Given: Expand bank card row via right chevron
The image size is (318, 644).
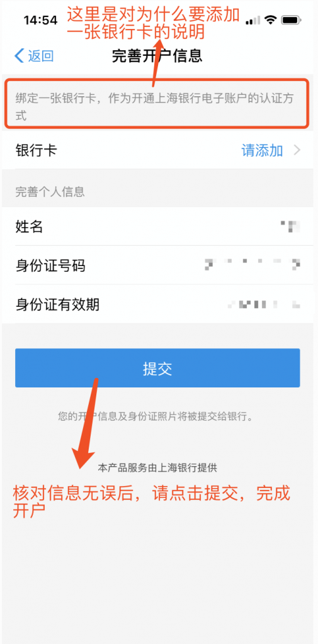Looking at the screenshot, I should pyautogui.click(x=297, y=151).
